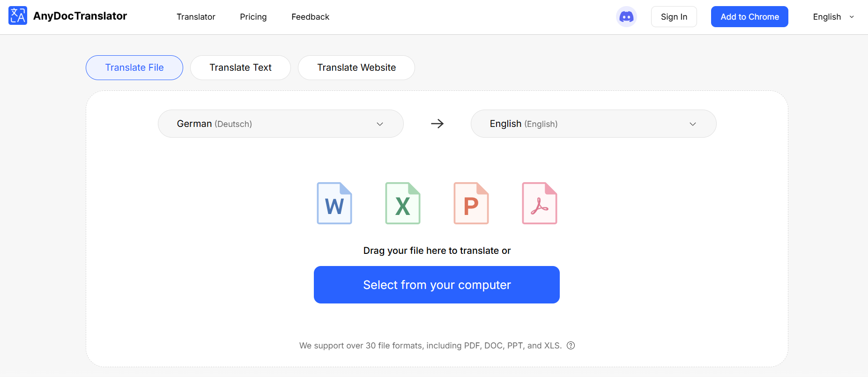Screen dimensions: 868x377
Task: Open the Feedback nav link
Action: tap(310, 17)
